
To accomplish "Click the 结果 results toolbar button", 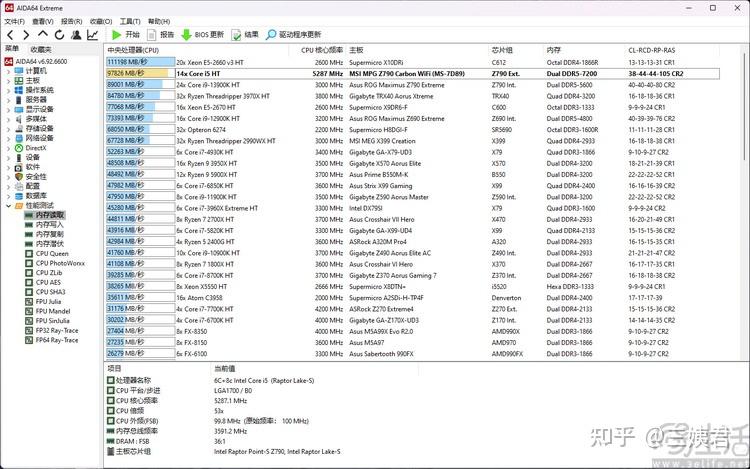I will (245, 35).
